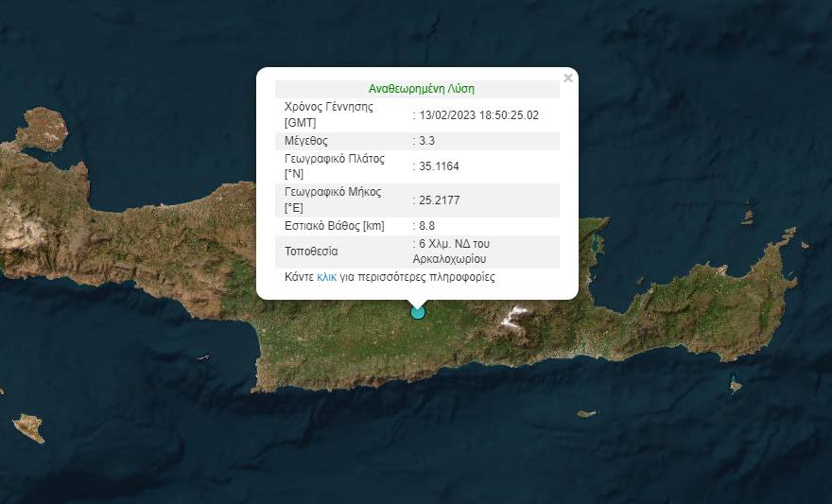Click the 'Εστιακό Βάθος [km]' label
The height and width of the screenshot is (504, 832).
click(x=335, y=226)
